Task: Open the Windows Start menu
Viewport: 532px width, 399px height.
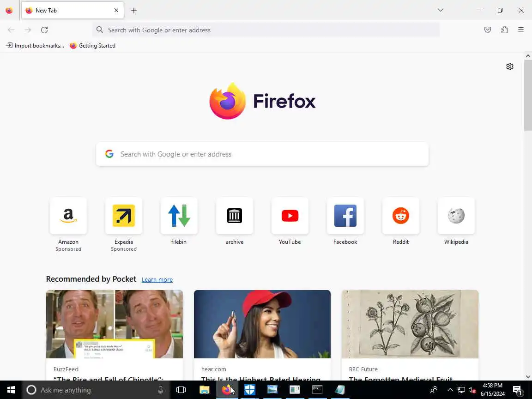Action: pyautogui.click(x=11, y=390)
